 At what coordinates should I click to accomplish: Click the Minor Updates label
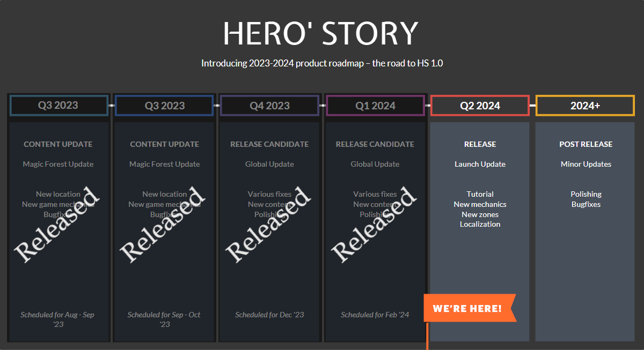(x=586, y=164)
